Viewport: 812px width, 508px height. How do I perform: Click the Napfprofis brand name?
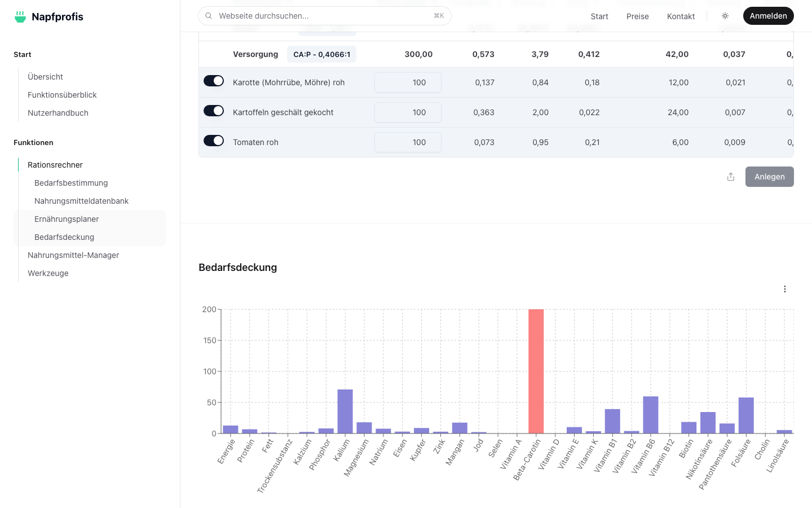58,17
